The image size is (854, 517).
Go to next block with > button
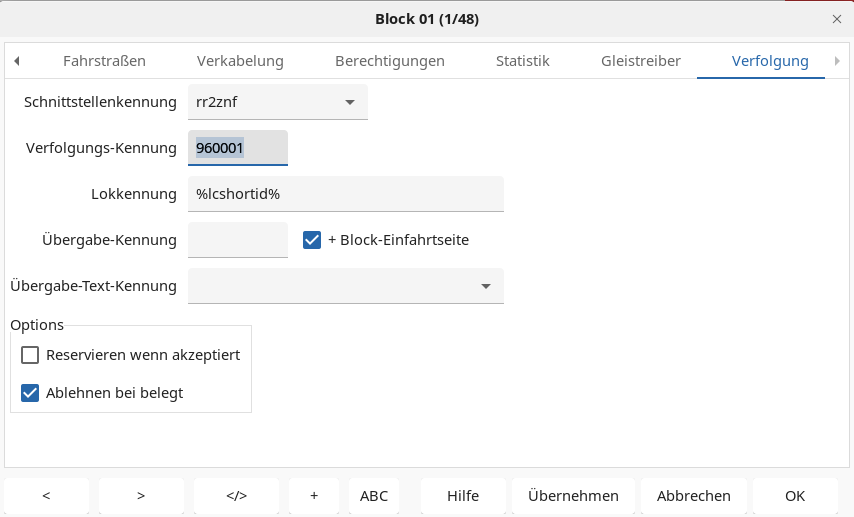[141, 495]
